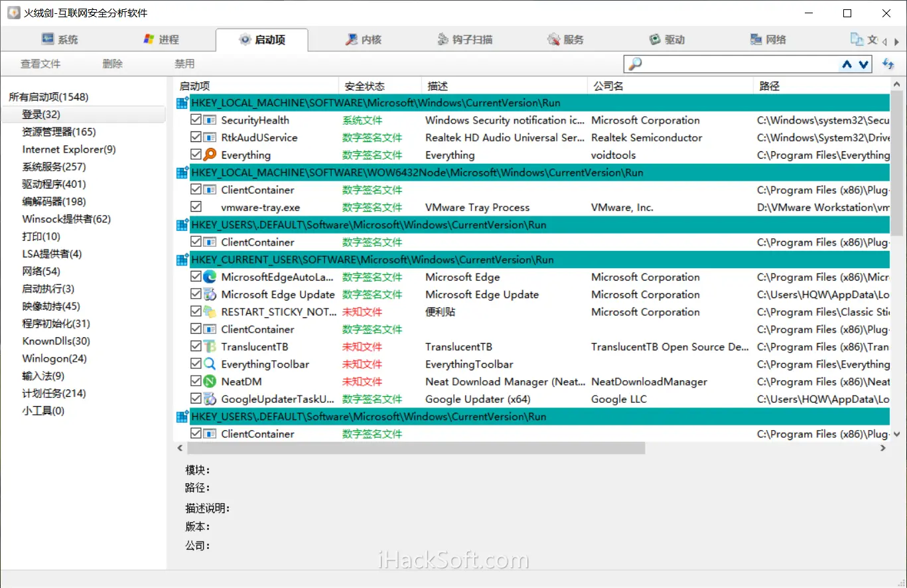
Task: Click the list's vertical scrollbar down arrow
Action: 897,434
